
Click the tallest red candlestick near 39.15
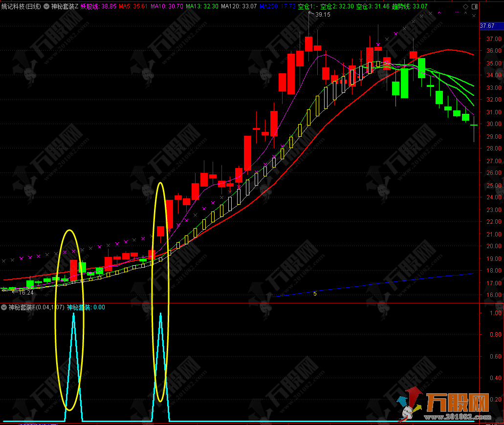(308, 44)
